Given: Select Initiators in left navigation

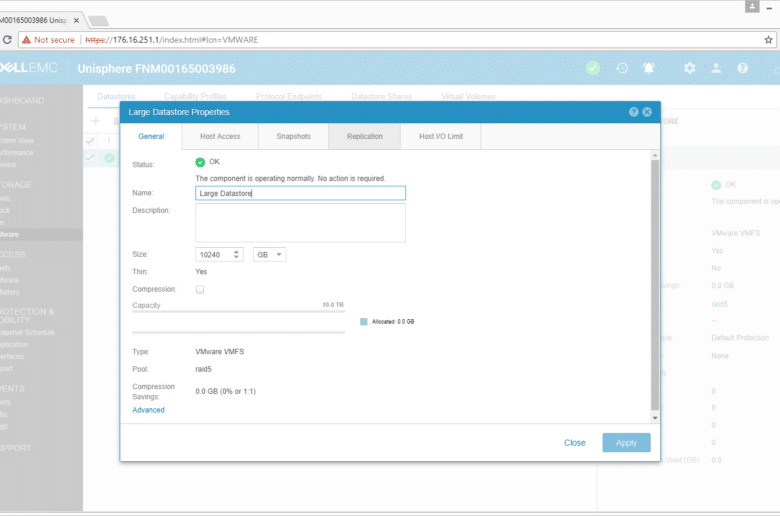Looking at the screenshot, I should click(x=9, y=292).
